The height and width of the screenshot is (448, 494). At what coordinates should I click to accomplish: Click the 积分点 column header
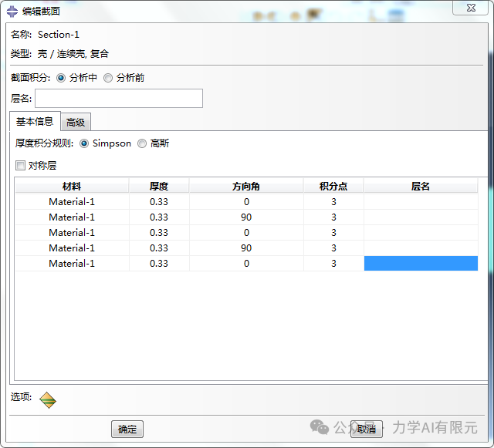pyautogui.click(x=333, y=186)
